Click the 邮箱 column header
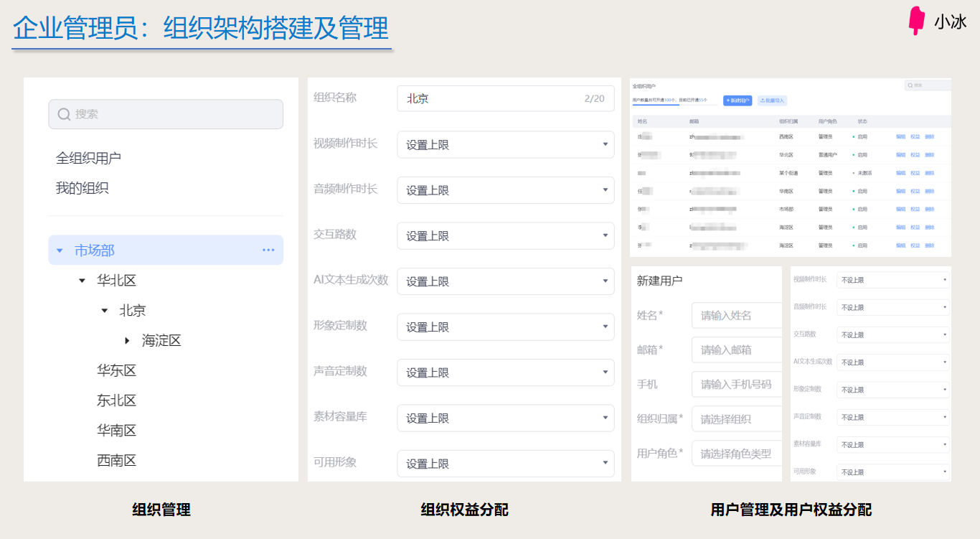The height and width of the screenshot is (539, 980). pos(694,121)
